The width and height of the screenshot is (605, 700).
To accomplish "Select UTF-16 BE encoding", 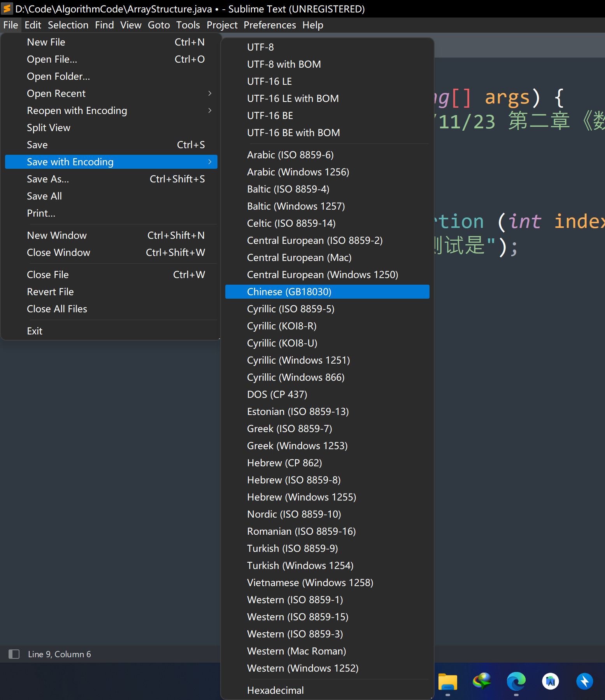I will tap(327, 115).
